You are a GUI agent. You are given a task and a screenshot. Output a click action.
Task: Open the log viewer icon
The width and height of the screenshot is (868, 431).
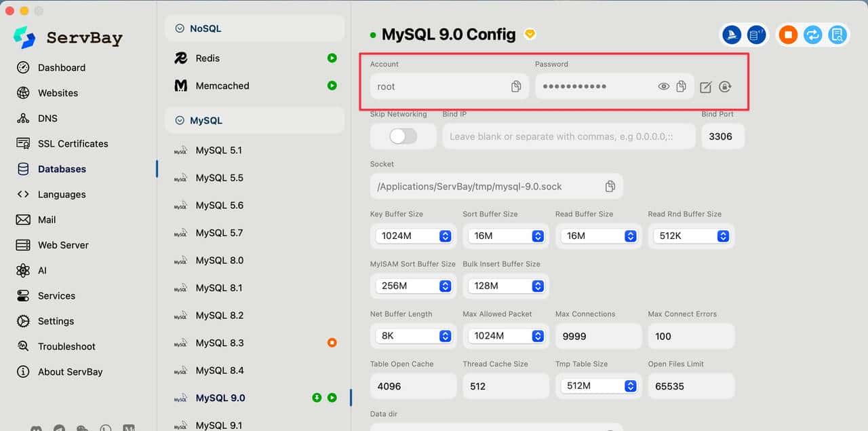tap(837, 35)
